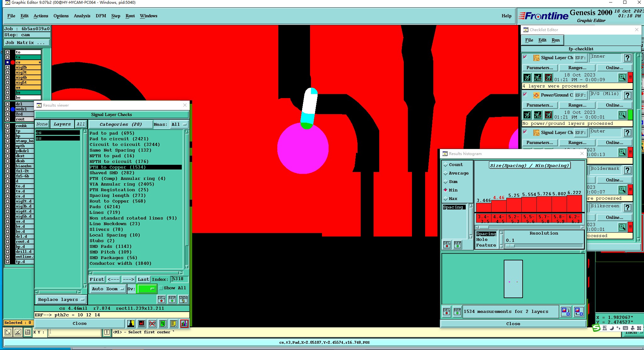Open the Analysis menu
The width and height of the screenshot is (644, 350).
82,16
